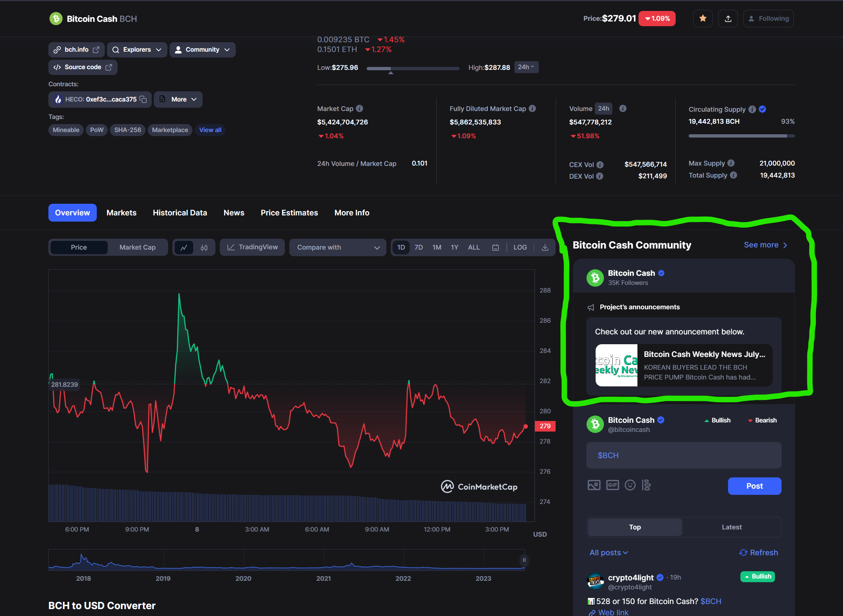Viewport: 843px width, 616px height.
Task: Open the More Info tab
Action: coord(351,213)
